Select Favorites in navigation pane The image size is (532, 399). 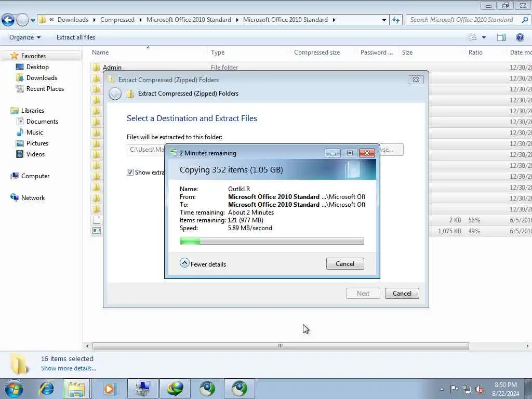[x=33, y=56]
